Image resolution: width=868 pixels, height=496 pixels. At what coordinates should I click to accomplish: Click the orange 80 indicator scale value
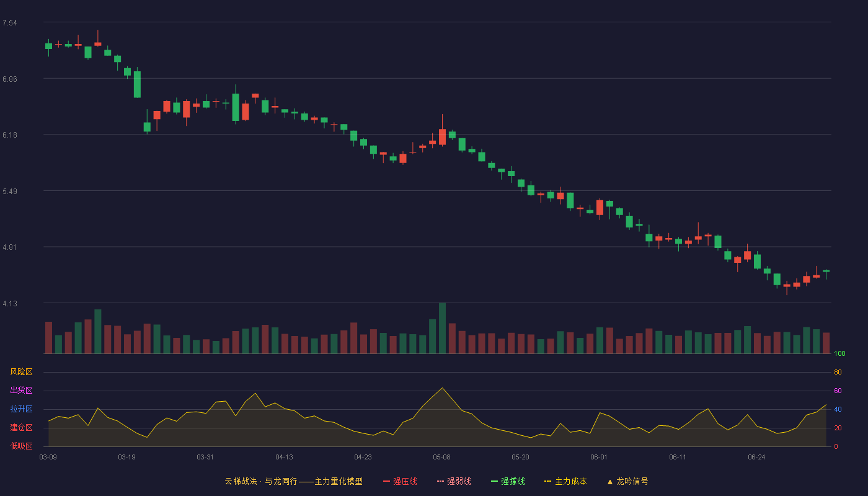pos(838,373)
